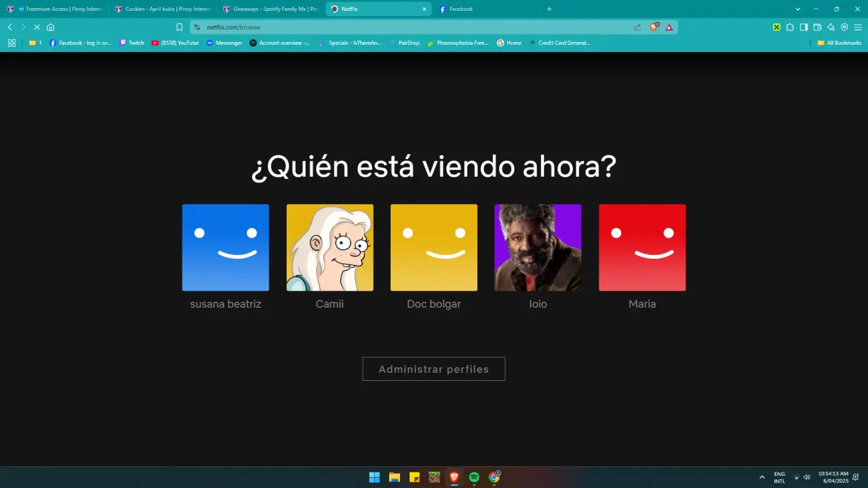Expand the tab search chevron
Image resolution: width=868 pixels, height=488 pixels.
click(x=798, y=9)
